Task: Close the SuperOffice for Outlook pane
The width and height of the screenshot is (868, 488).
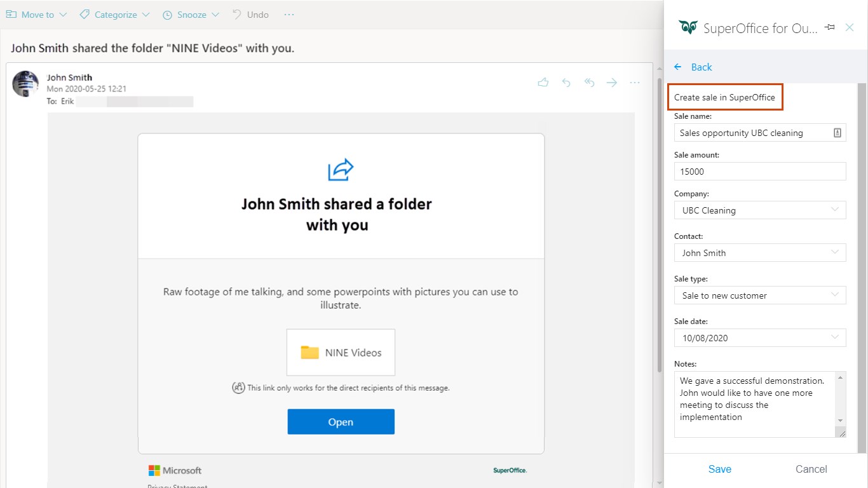Action: [x=850, y=27]
